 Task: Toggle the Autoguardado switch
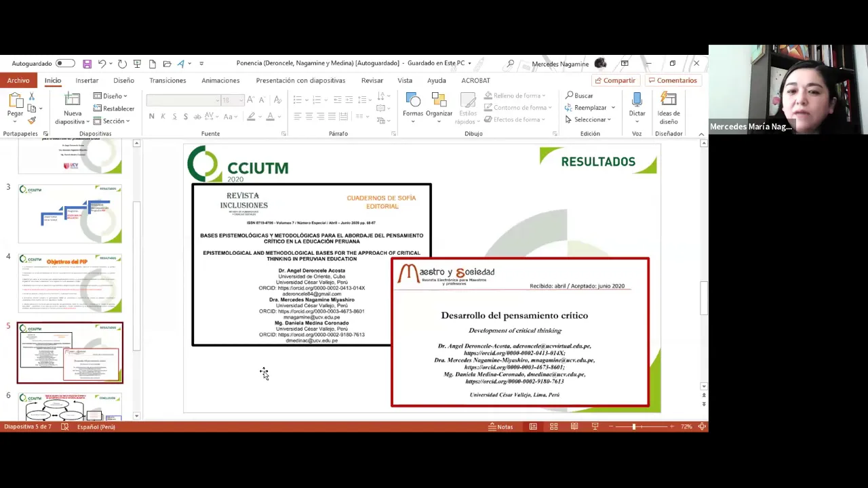[65, 64]
